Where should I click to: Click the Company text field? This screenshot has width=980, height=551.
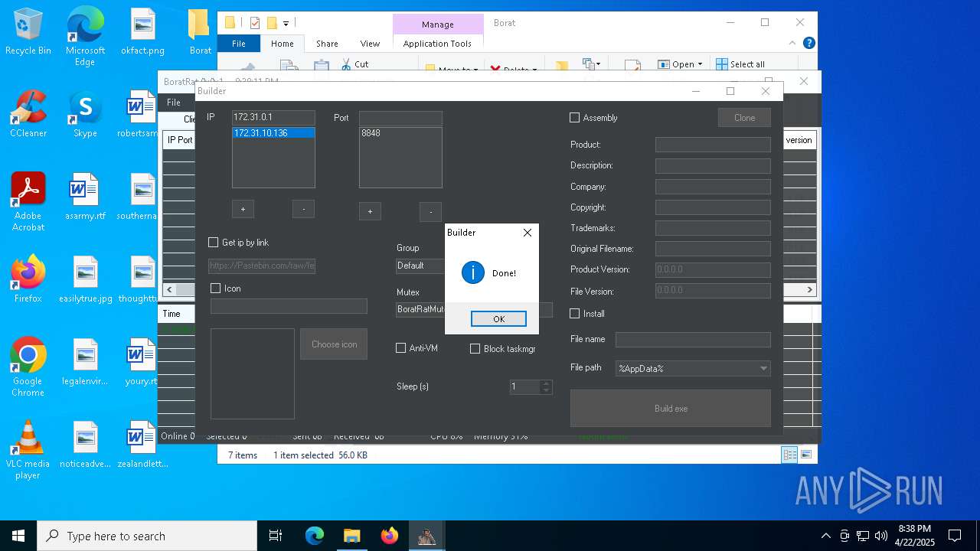coord(713,187)
